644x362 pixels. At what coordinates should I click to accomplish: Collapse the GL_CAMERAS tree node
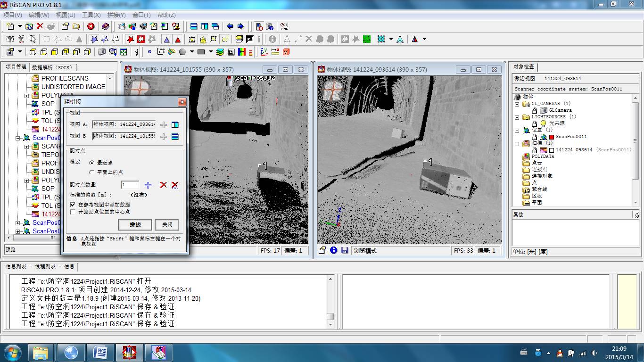pyautogui.click(x=517, y=104)
